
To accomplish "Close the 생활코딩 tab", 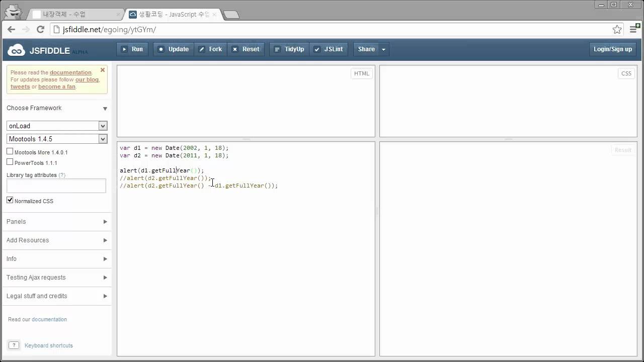I will tap(215, 15).
